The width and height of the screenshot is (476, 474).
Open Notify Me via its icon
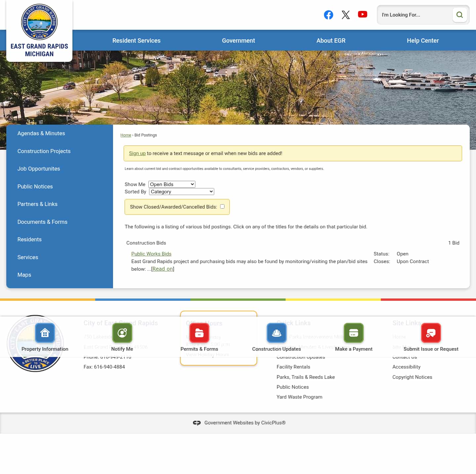[122, 333]
